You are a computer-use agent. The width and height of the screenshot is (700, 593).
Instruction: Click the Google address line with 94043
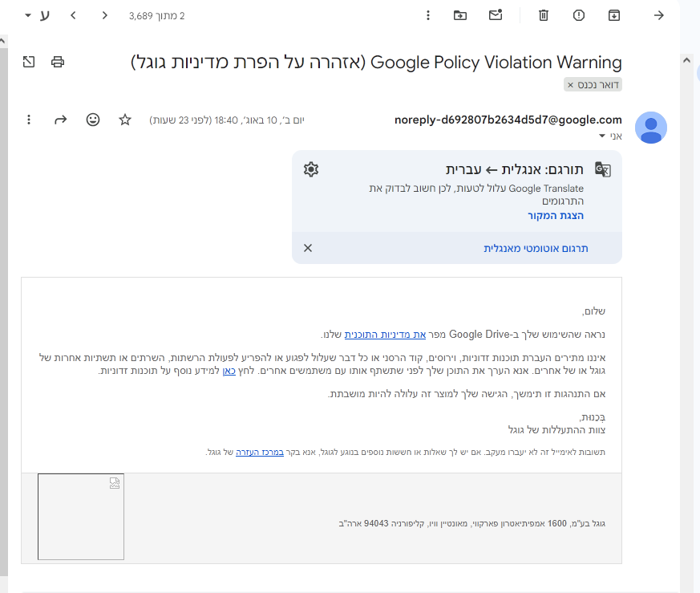(471, 523)
